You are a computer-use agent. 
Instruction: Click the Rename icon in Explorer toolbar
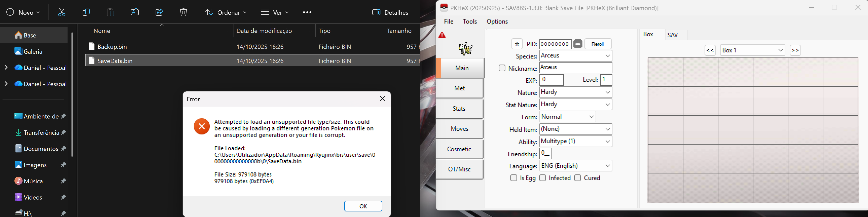pyautogui.click(x=135, y=12)
